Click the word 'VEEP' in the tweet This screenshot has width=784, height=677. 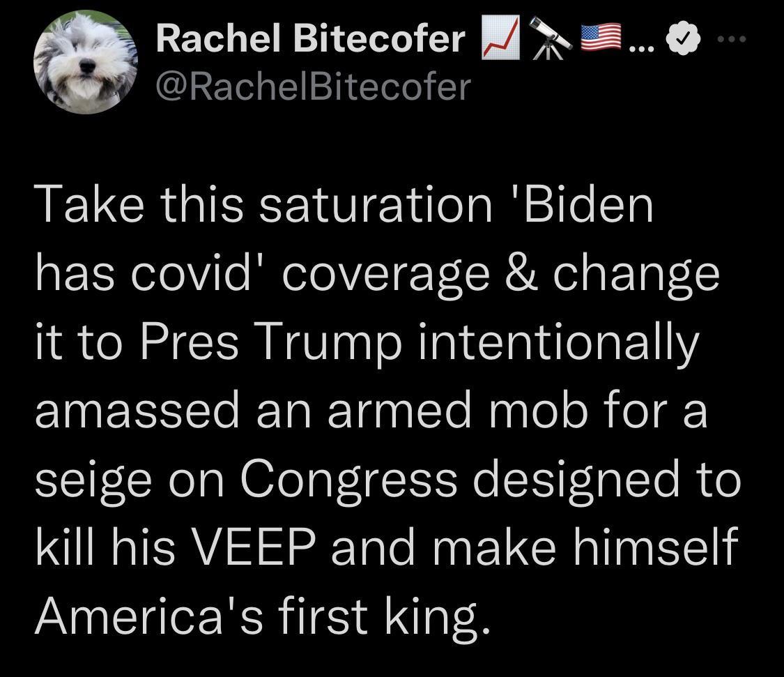click(258, 548)
